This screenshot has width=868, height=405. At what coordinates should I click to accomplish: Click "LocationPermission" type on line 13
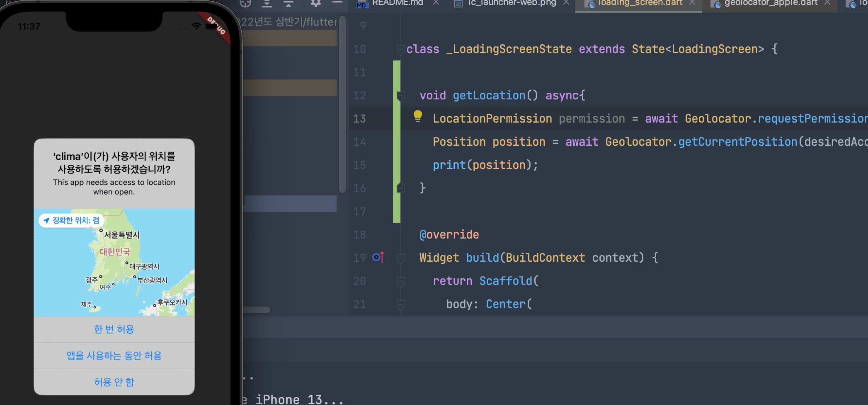coord(492,119)
